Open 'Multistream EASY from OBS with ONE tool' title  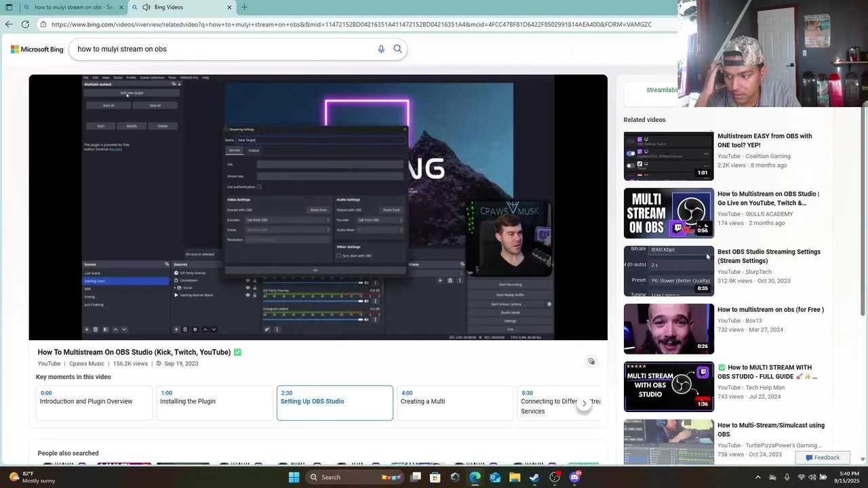coord(765,140)
